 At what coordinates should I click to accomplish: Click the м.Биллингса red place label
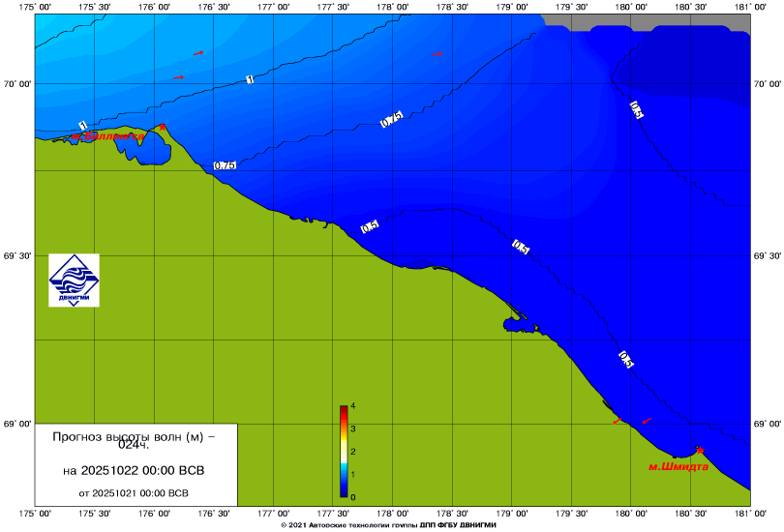(105, 137)
